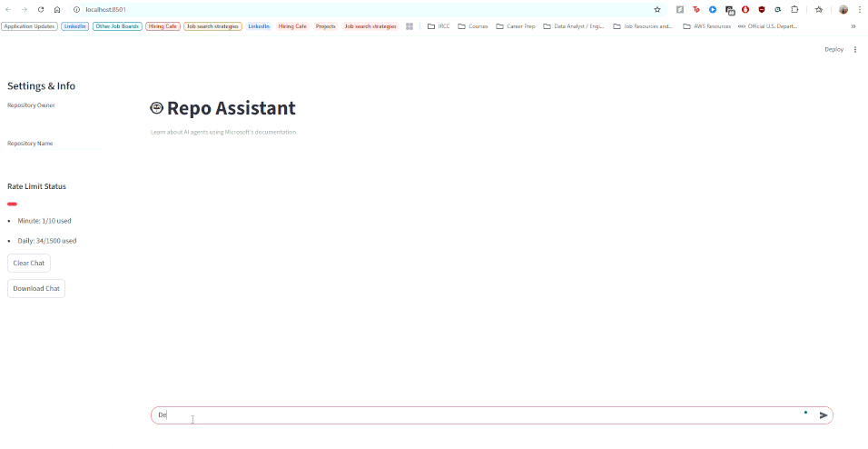Screen dimensions: 868x449
Task: Click the site information icon beside URL
Action: (x=77, y=9)
